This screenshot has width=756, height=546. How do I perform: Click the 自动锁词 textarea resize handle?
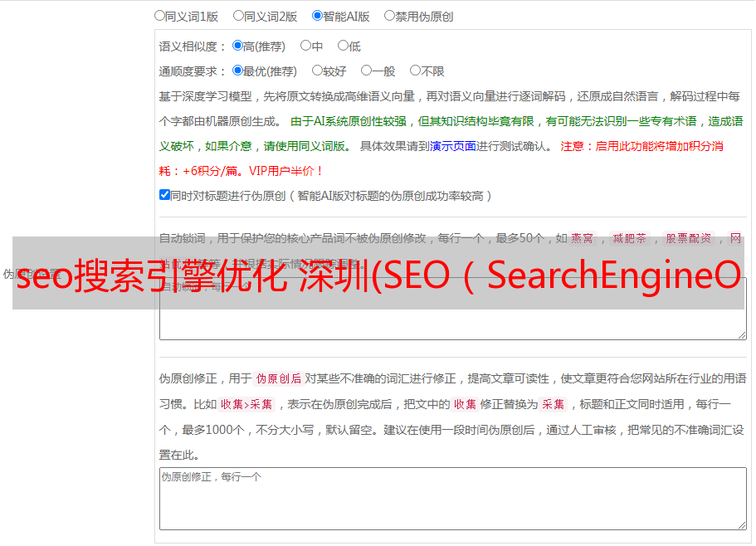pos(742,335)
